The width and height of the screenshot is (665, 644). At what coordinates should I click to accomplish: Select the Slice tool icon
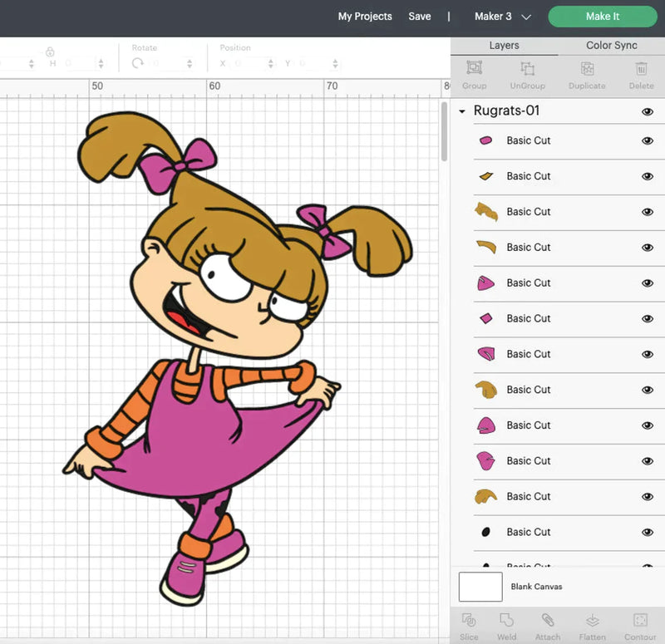coord(468,625)
